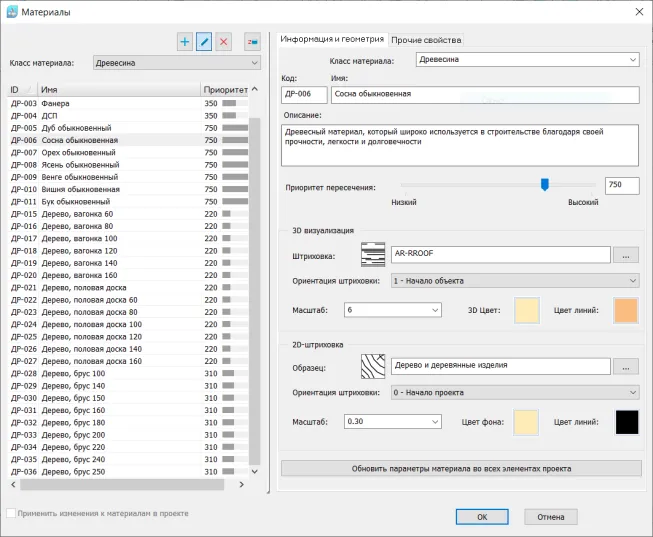The width and height of the screenshot is (653, 537).
Task: Click the blue plus add material icon
Action: point(185,41)
